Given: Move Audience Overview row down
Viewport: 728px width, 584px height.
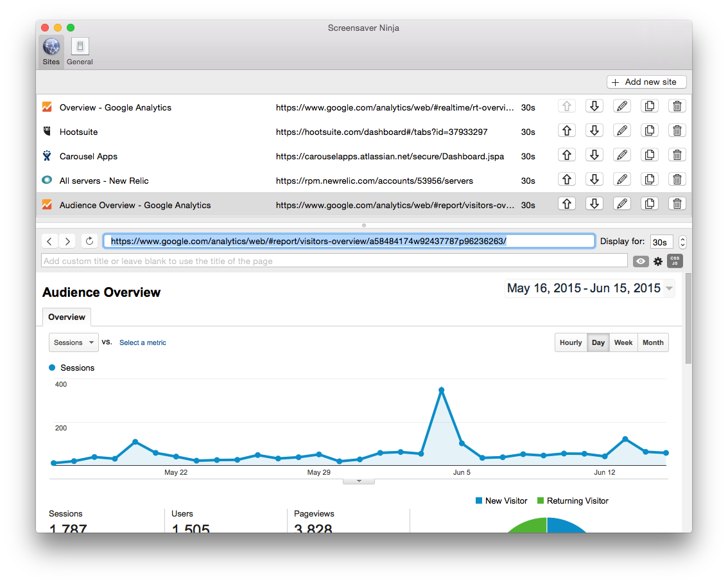Looking at the screenshot, I should tap(594, 204).
